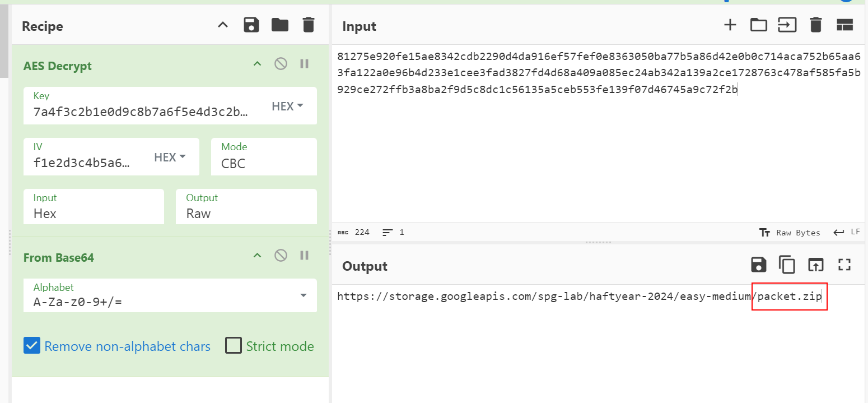868x403 pixels.
Task: Expand the Base64 Alphabet dropdown
Action: pyautogui.click(x=303, y=295)
